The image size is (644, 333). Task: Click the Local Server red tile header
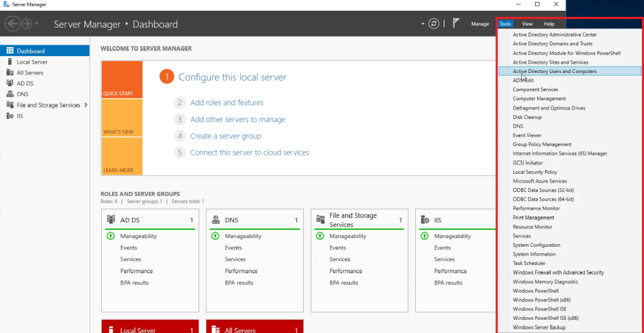coord(150,327)
